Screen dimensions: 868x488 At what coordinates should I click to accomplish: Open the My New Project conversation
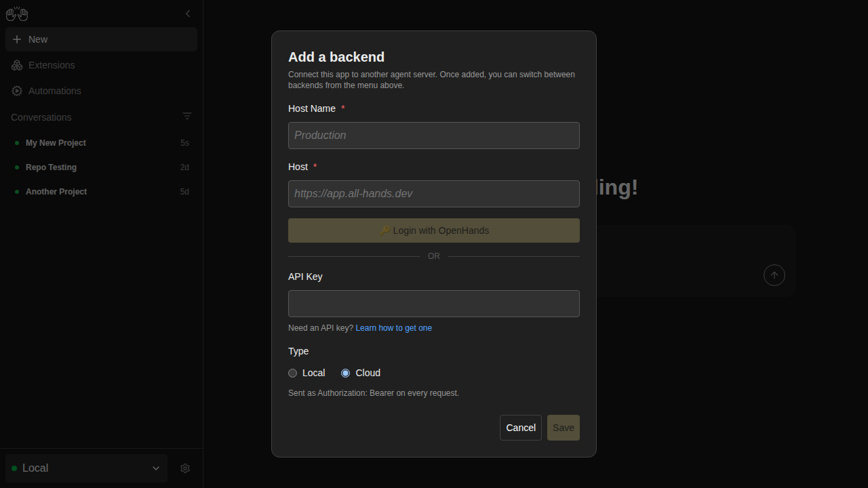[101, 143]
